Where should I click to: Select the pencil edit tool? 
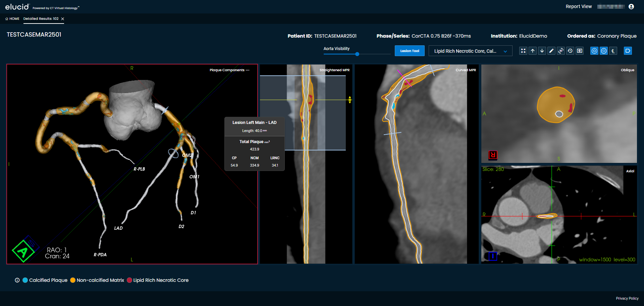(551, 51)
